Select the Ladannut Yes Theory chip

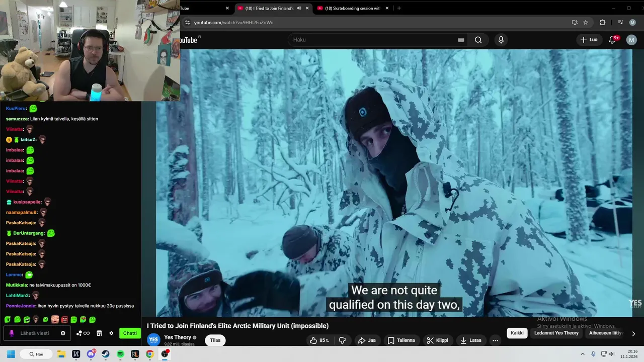click(556, 333)
